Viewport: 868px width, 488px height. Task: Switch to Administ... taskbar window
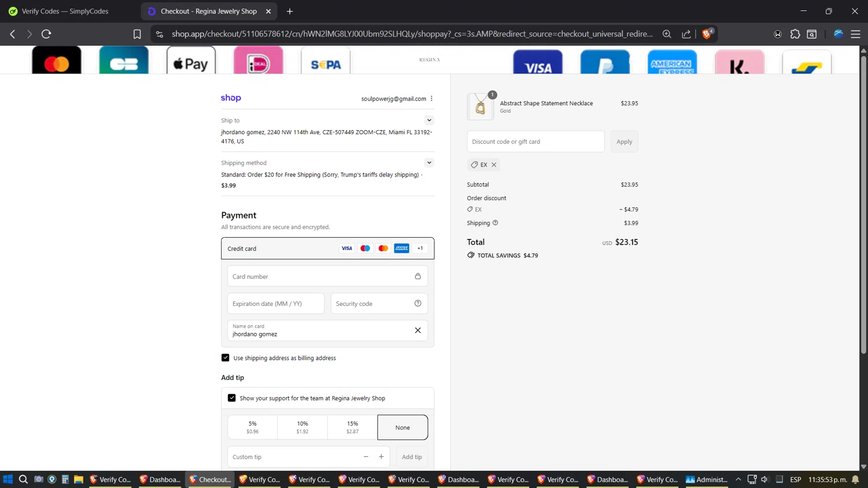707,479
